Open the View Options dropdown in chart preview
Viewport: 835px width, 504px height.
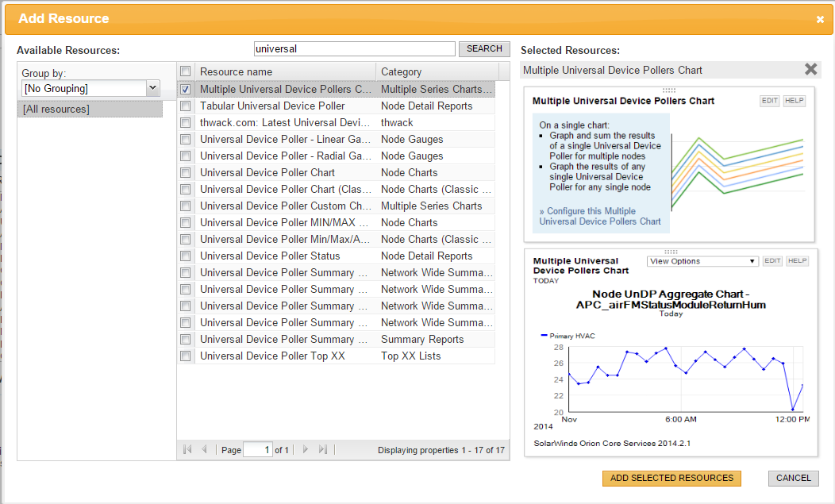click(702, 261)
